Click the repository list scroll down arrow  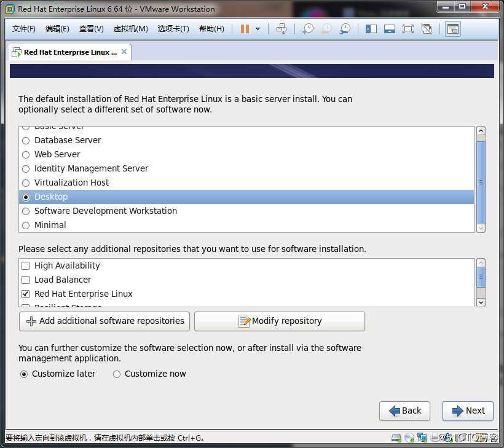(481, 302)
